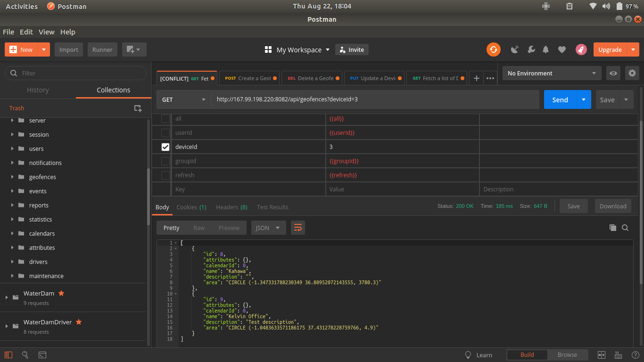Viewport: 644px width, 362px height.
Task: Expand the drivers folder
Action: pos(12,262)
